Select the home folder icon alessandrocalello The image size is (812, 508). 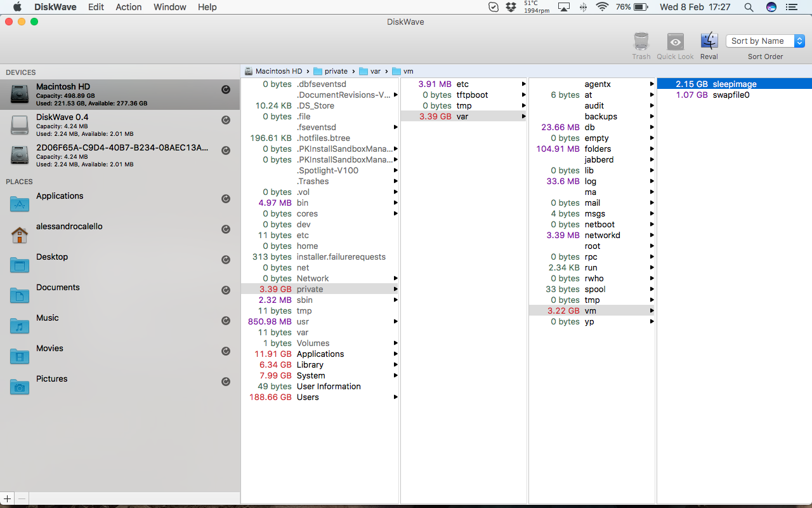pyautogui.click(x=20, y=235)
